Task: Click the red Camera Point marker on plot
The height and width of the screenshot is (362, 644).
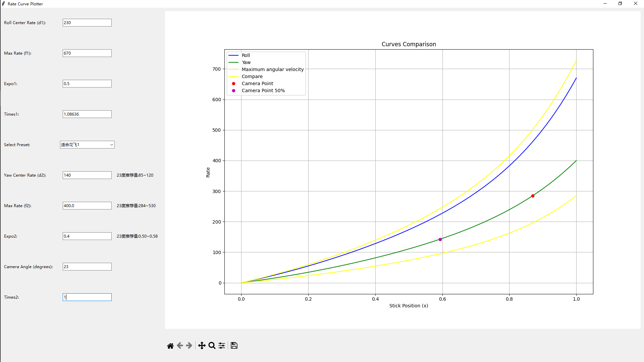Action: (x=533, y=196)
